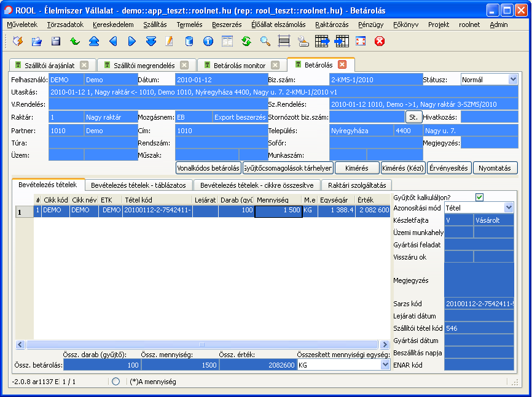Image resolution: width=532 pixels, height=397 pixels.
Task: Click the magnifying glass search icon
Action: point(265,41)
